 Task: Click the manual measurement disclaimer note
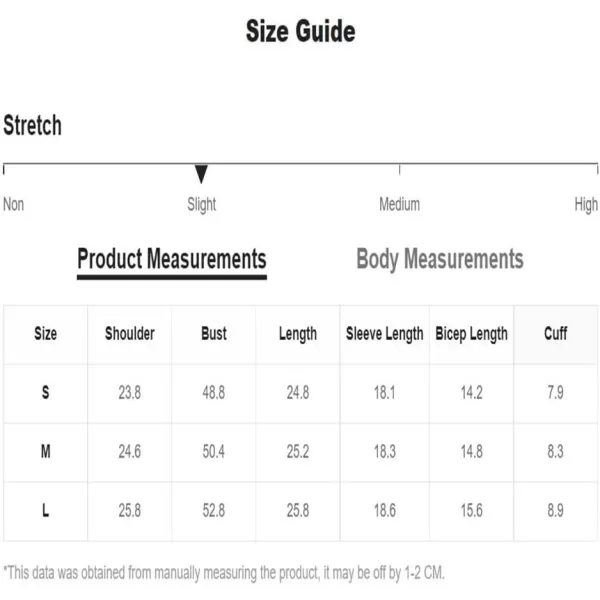224,573
